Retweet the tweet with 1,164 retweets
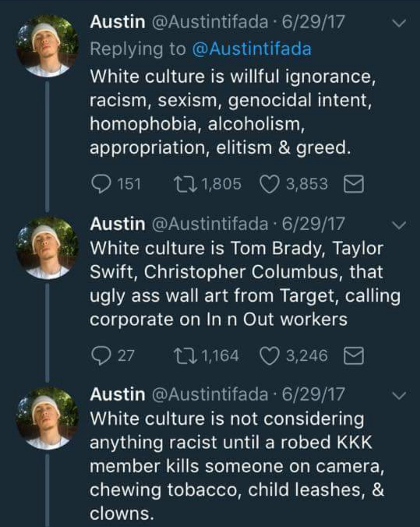The width and height of the screenshot is (420, 527). [185, 356]
